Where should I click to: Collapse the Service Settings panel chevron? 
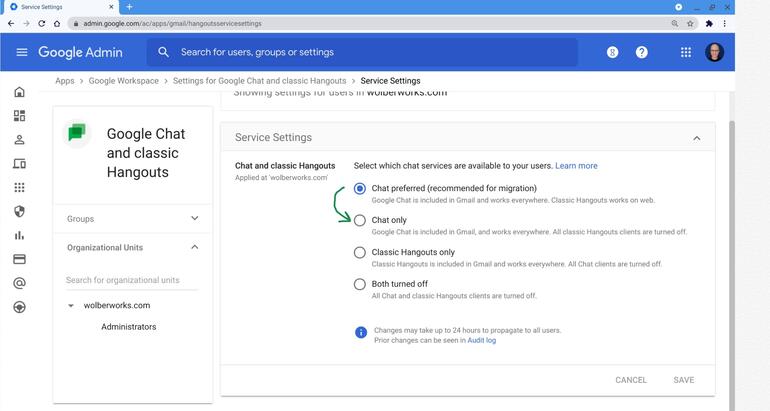pos(696,138)
